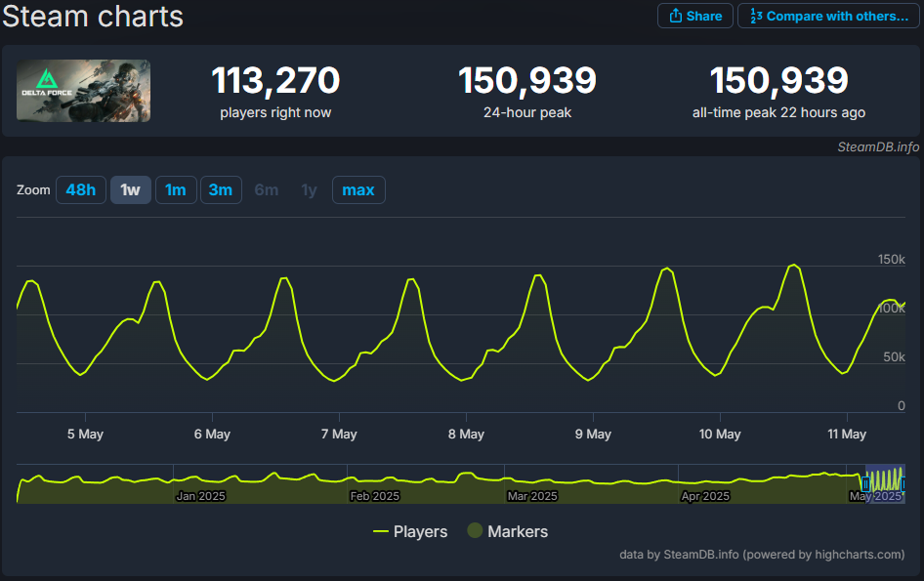Click the 150k y-axis label
The width and height of the screenshot is (924, 581).
point(892,260)
